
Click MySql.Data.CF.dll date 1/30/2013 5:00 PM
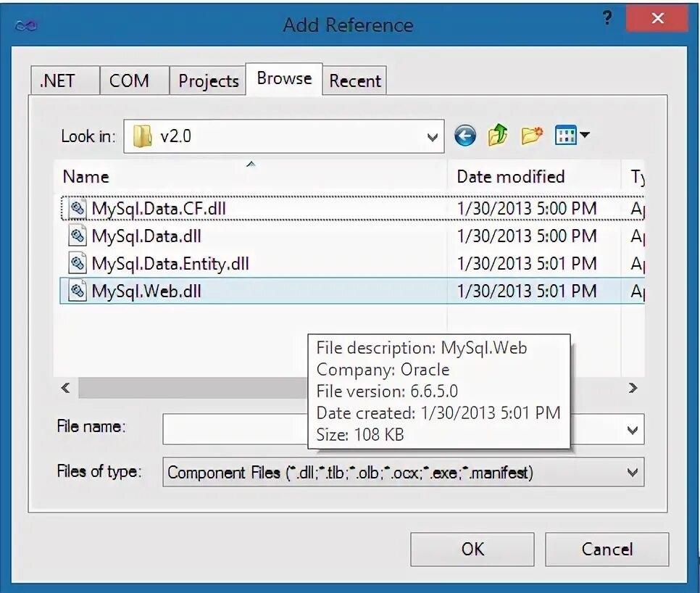[527, 209]
